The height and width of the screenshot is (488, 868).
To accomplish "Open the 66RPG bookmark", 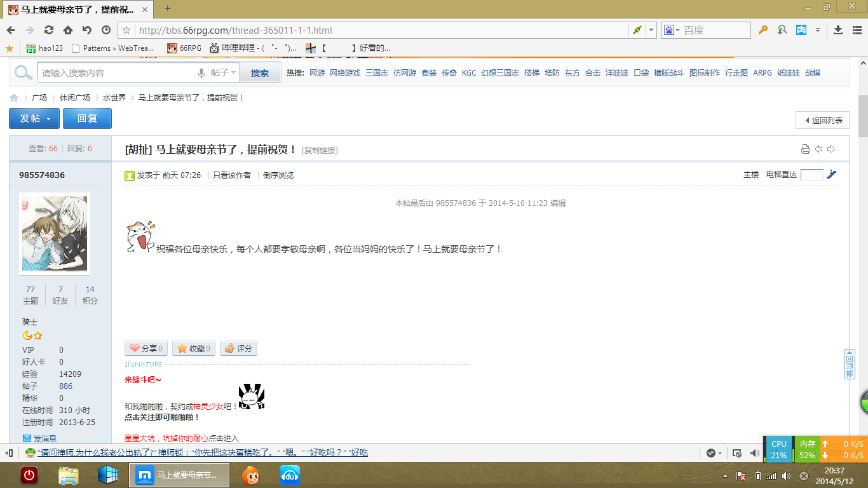I will point(184,48).
